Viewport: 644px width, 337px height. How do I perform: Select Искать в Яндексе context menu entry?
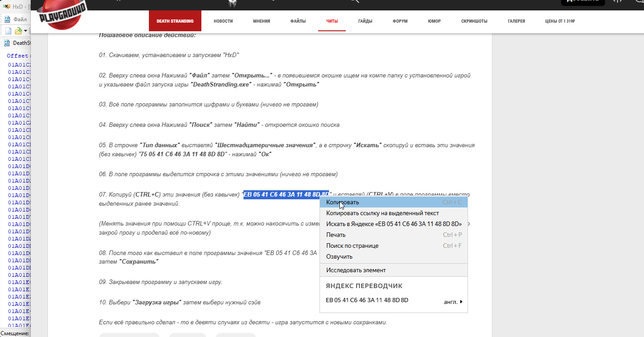pos(394,224)
